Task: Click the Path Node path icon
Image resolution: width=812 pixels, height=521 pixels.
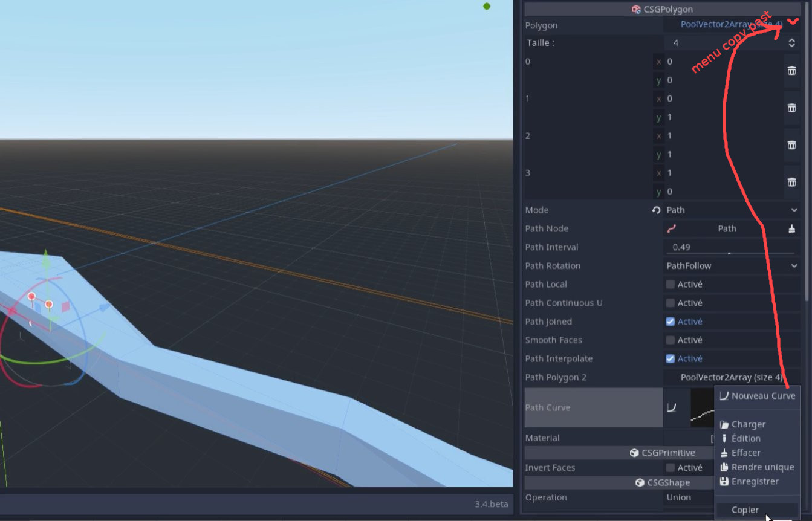Action: click(671, 228)
